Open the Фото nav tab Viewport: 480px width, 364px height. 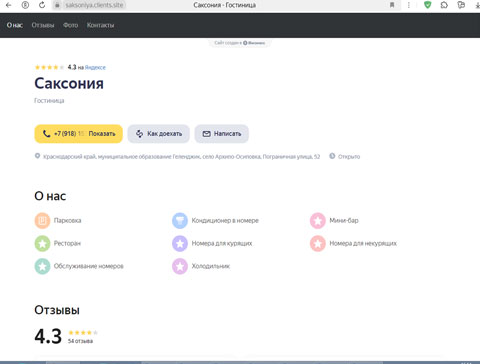70,25
